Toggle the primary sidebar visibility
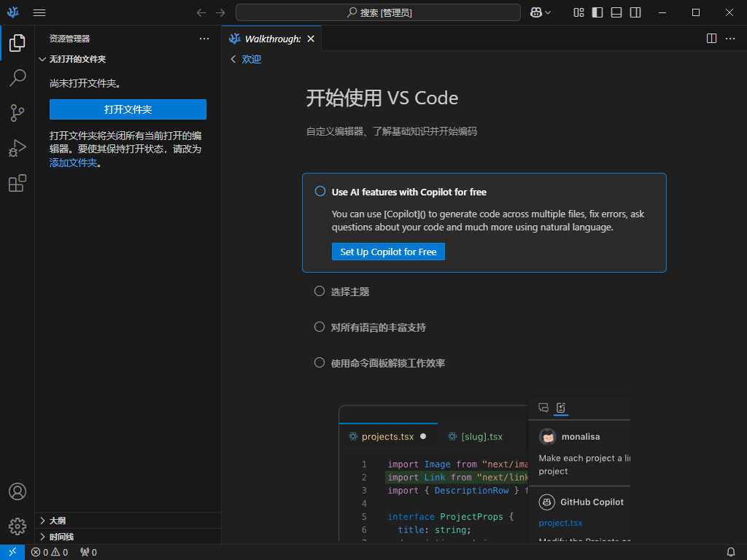 (596, 12)
